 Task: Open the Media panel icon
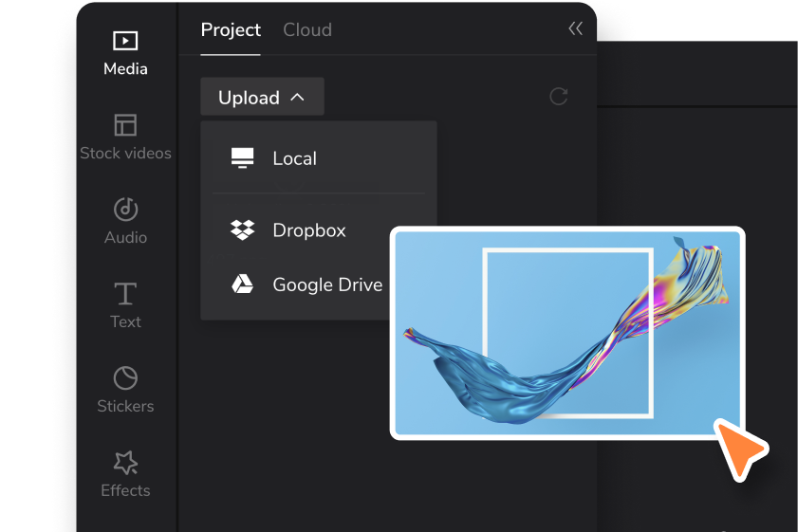125,41
